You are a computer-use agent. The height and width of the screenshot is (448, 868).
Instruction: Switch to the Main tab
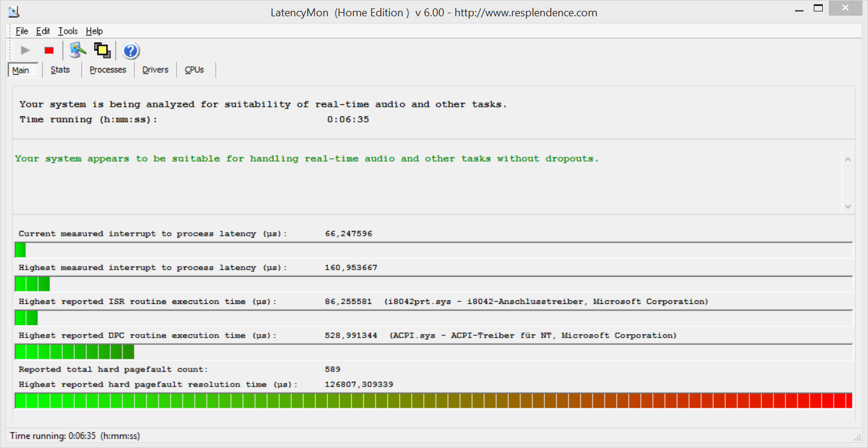point(21,70)
